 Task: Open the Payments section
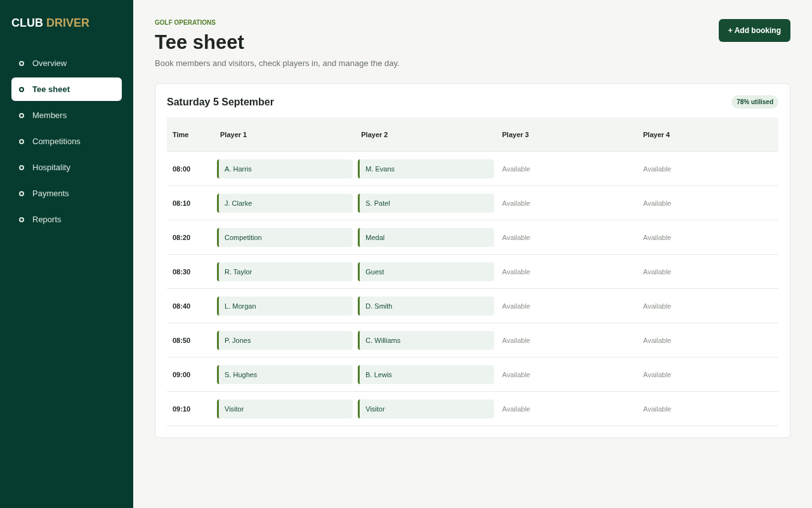(67, 194)
